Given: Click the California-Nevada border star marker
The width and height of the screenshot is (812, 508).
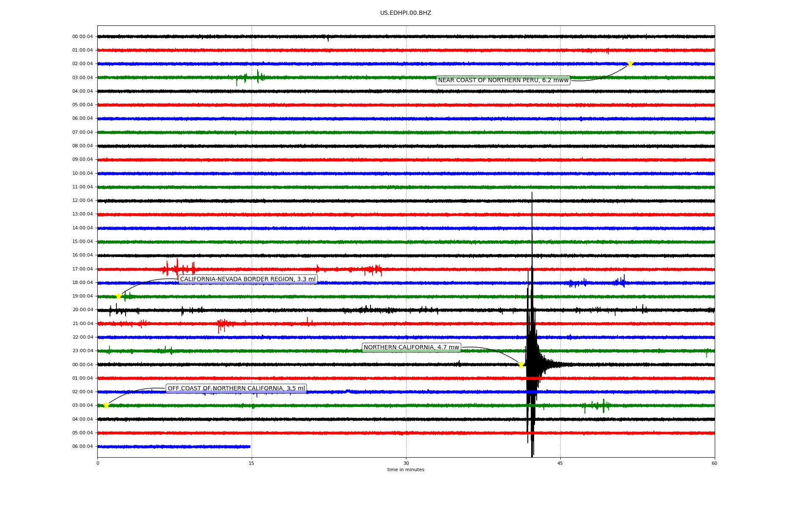Looking at the screenshot, I should (x=118, y=296).
